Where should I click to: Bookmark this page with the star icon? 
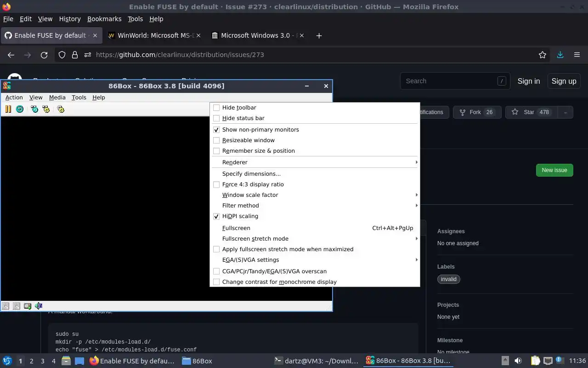pyautogui.click(x=543, y=55)
